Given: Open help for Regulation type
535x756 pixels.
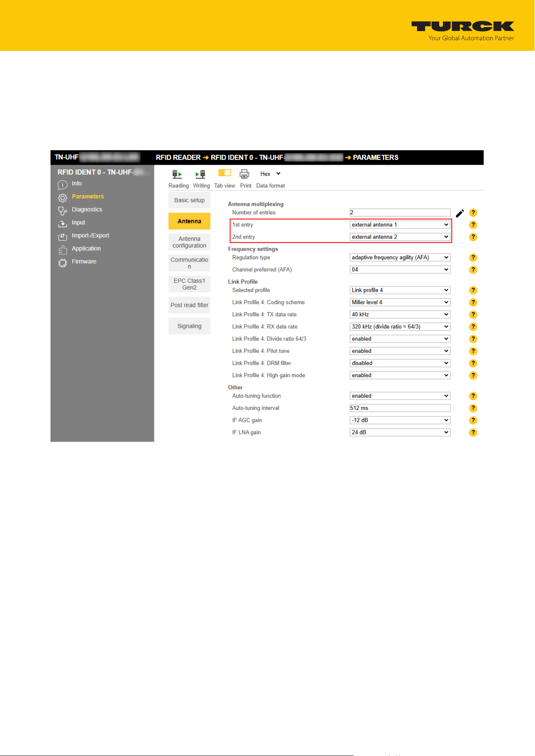Looking at the screenshot, I should (x=473, y=258).
